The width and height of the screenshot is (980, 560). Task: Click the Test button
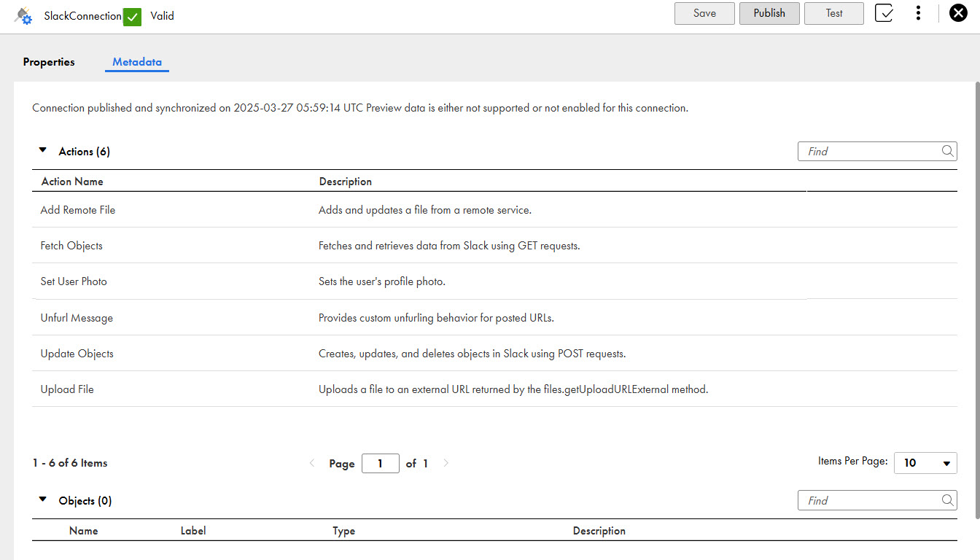(834, 13)
